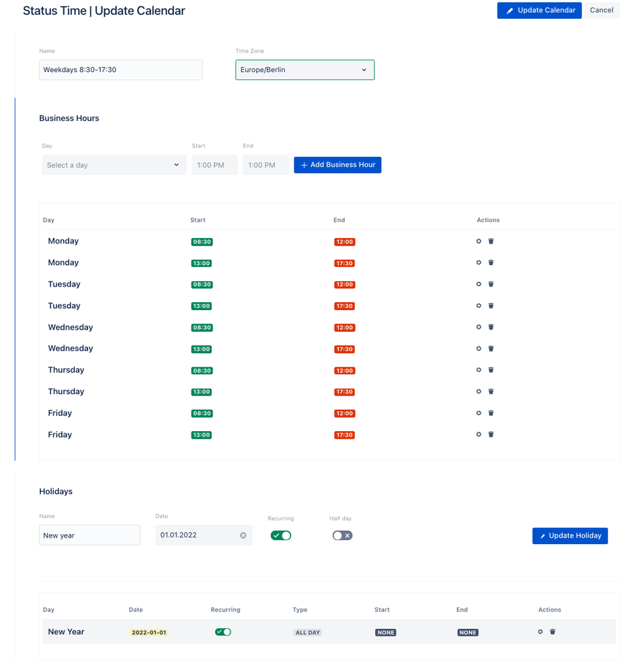Edit the Tuesday 13:00 business hour
This screenshot has width=638, height=672.
coord(479,305)
